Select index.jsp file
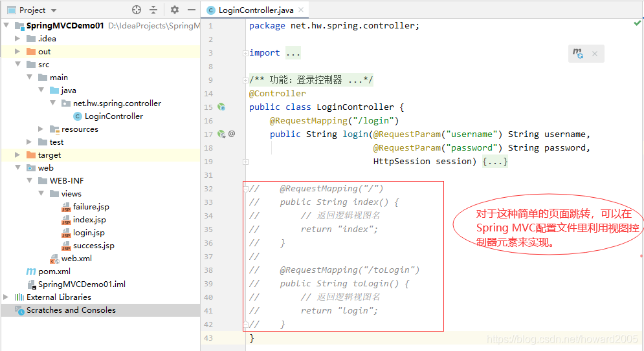 click(x=89, y=220)
